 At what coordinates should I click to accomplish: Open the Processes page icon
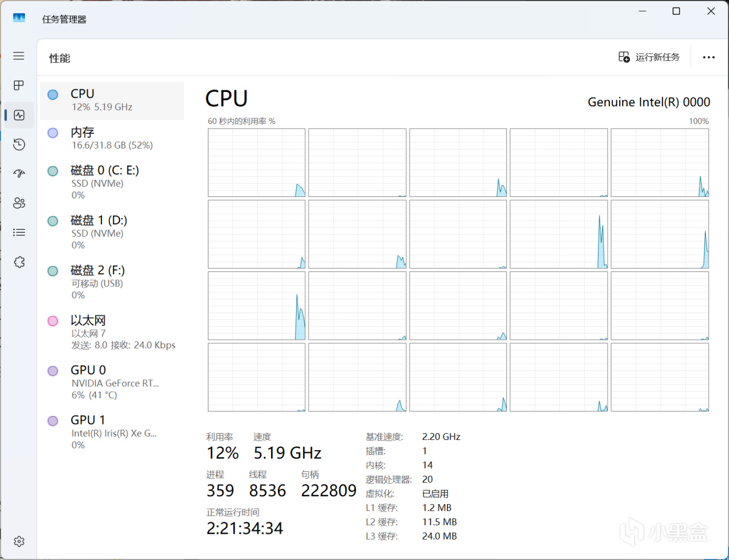[x=19, y=85]
